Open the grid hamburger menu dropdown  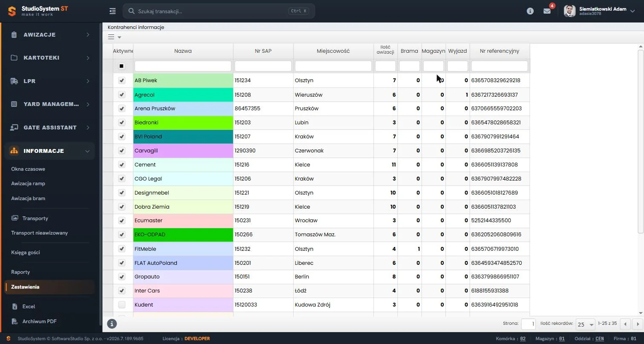(115, 37)
